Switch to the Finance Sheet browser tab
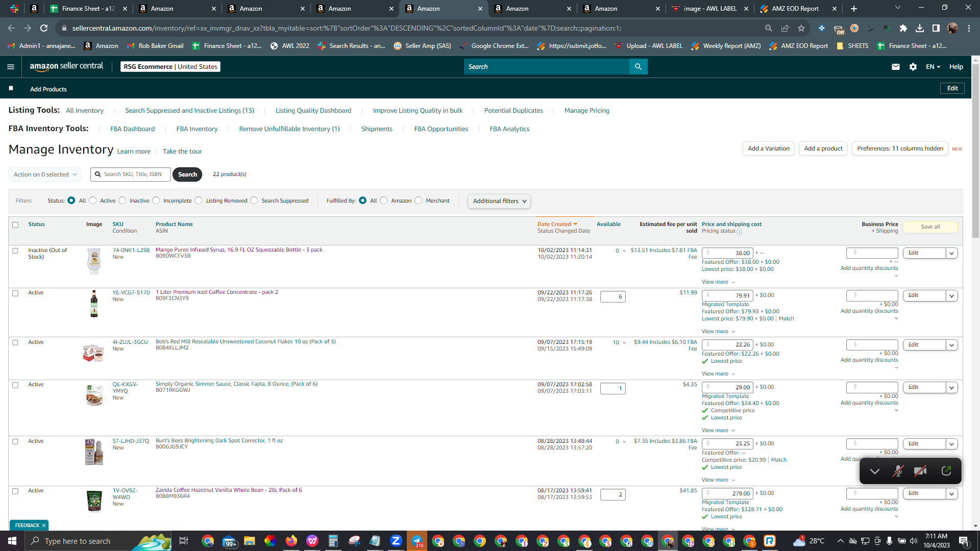Image resolution: width=980 pixels, height=551 pixels. click(x=89, y=9)
